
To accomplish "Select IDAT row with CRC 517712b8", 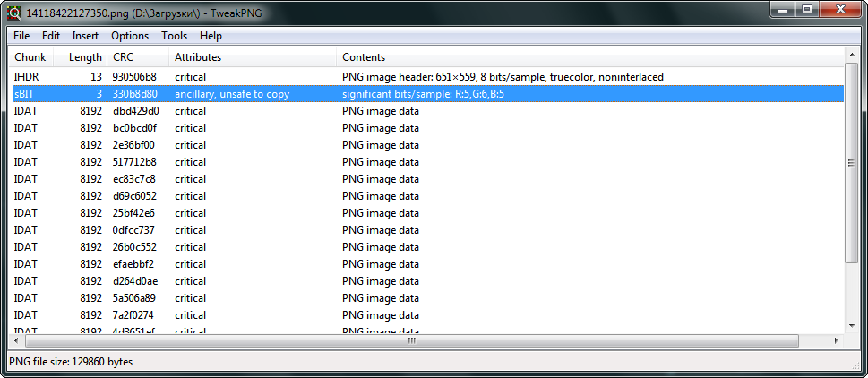I will coord(426,162).
